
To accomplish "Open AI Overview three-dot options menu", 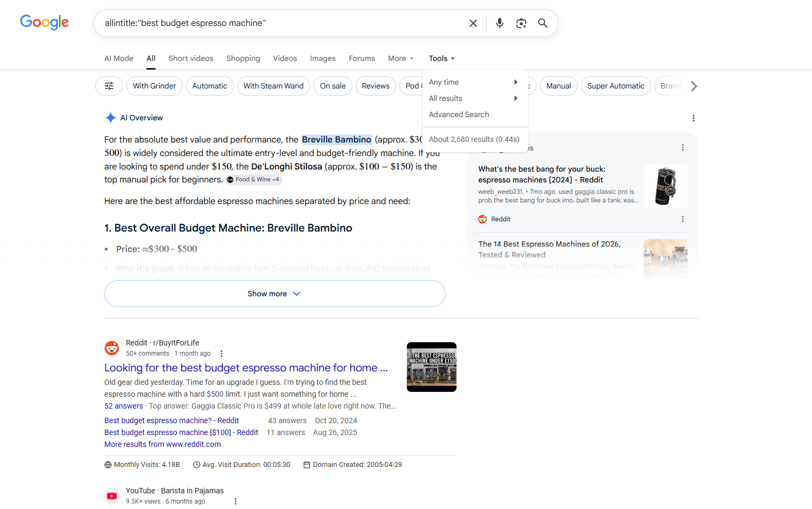I will click(694, 118).
